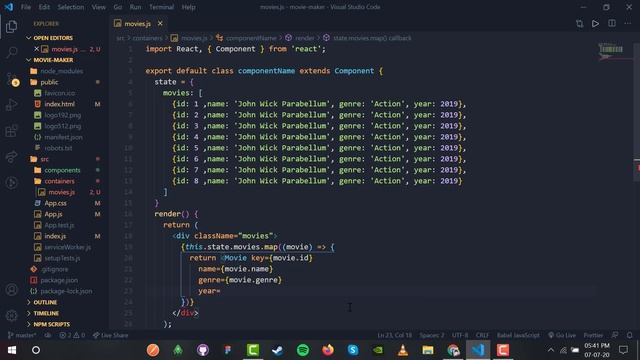Open index.html in the explorer
The image size is (640, 360).
(59, 104)
